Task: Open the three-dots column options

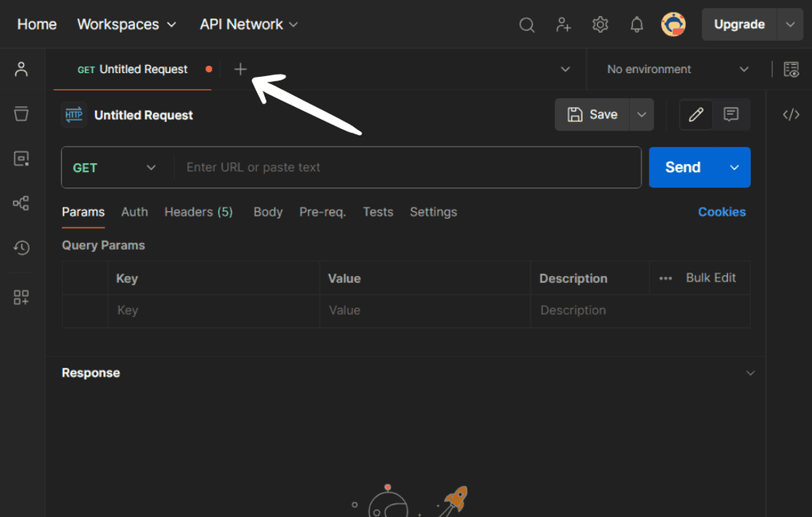Action: (x=665, y=278)
